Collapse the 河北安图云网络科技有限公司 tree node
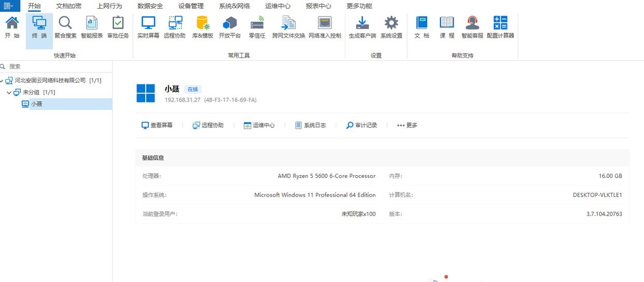The image size is (644, 282). [x=2, y=81]
